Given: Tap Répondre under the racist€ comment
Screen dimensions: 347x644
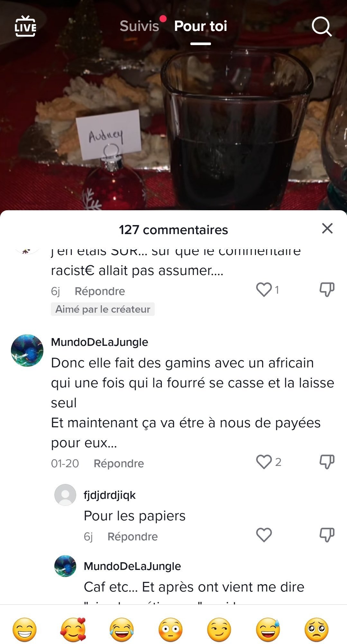Looking at the screenshot, I should coord(100,291).
